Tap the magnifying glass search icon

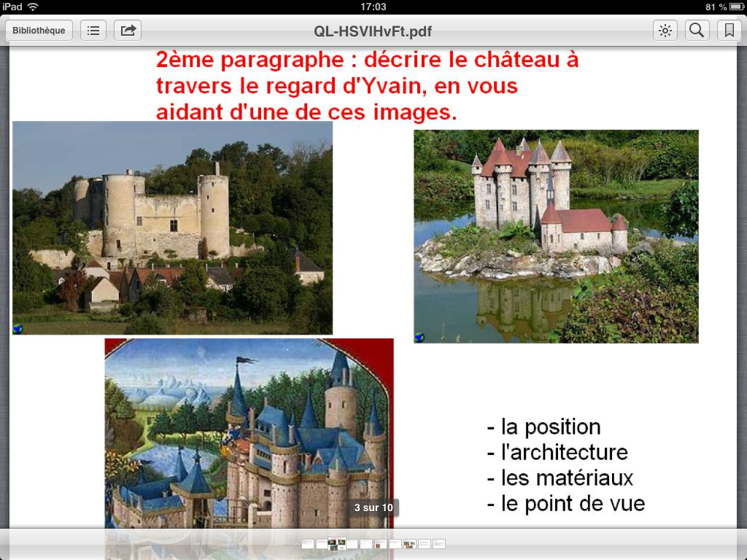697,31
